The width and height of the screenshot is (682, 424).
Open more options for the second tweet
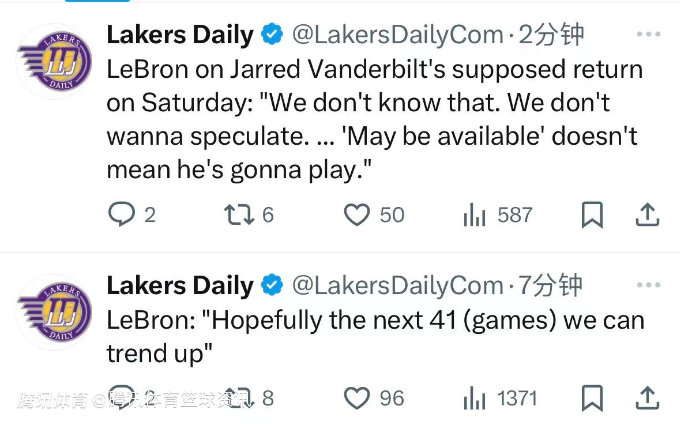tap(649, 285)
